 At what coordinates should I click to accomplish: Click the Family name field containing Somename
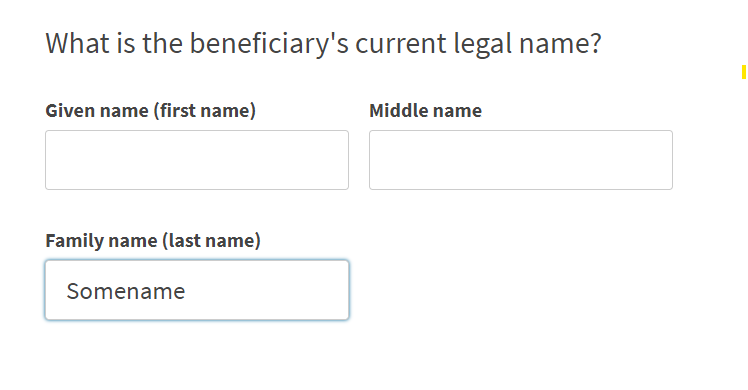(197, 290)
